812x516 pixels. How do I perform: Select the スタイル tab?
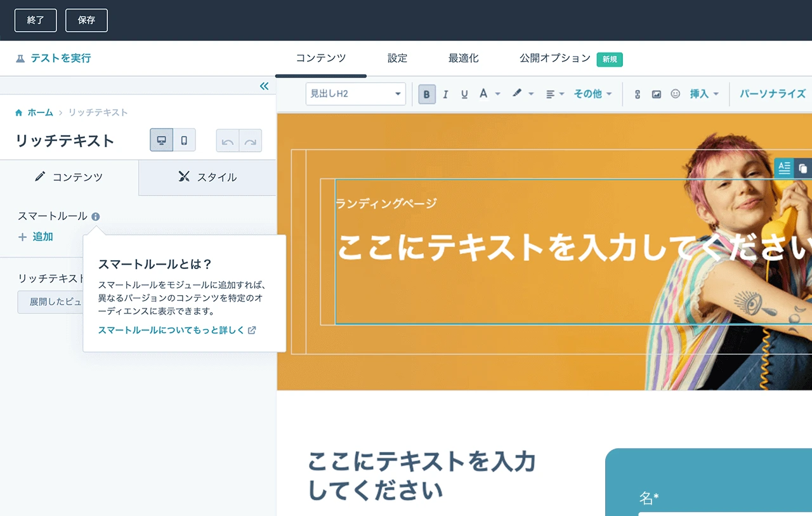[x=207, y=177]
